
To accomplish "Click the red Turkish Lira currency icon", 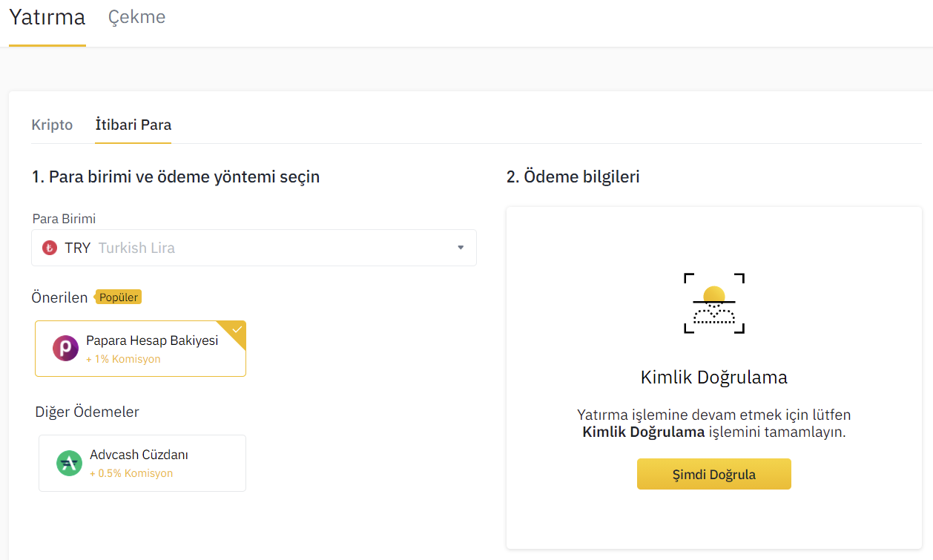I will pos(50,248).
